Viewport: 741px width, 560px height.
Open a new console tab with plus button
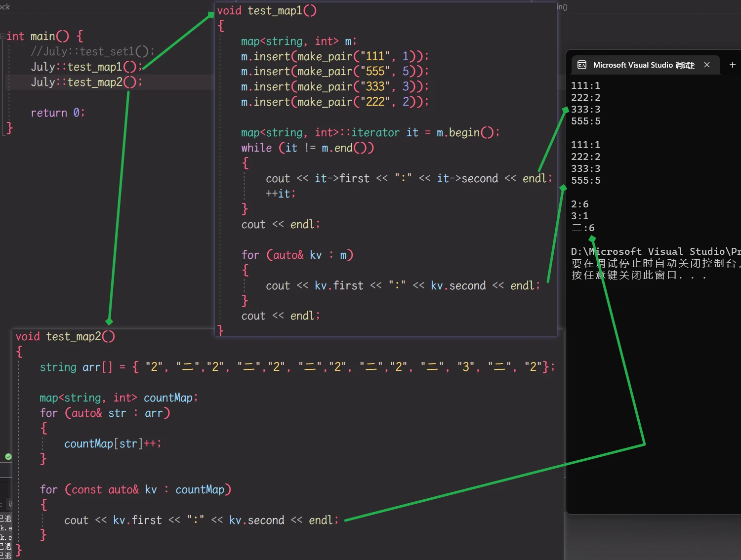[733, 65]
